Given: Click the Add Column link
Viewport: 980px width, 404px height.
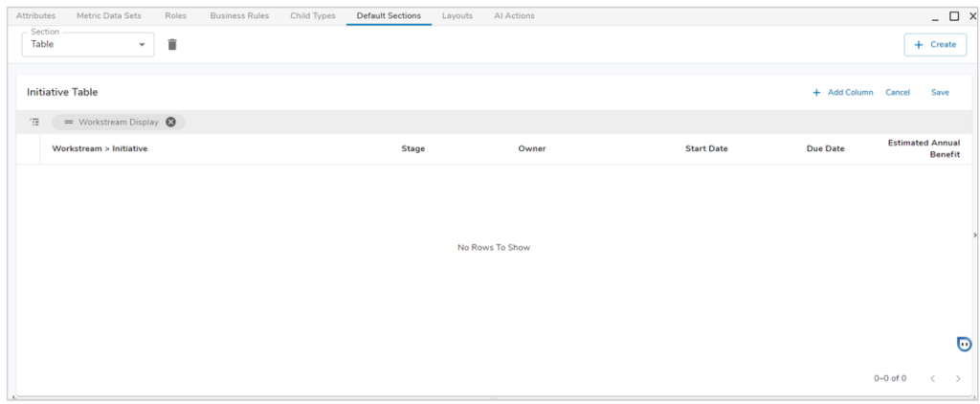Looking at the screenshot, I should 842,93.
